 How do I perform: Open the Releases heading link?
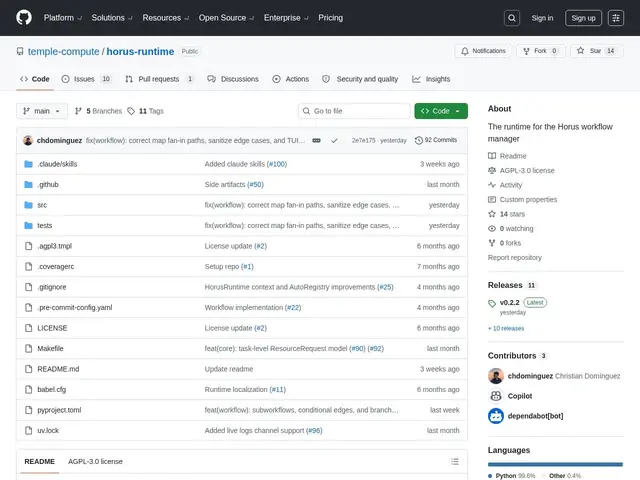point(512,285)
